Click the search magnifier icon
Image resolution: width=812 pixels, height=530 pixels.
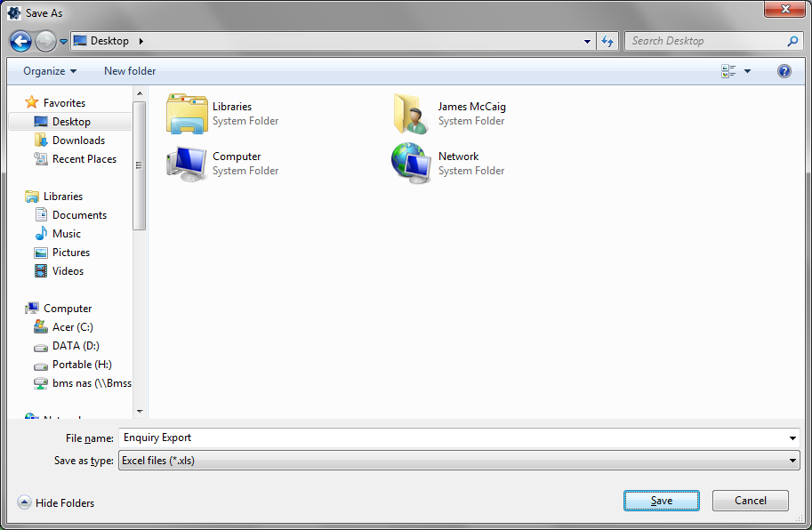click(792, 41)
